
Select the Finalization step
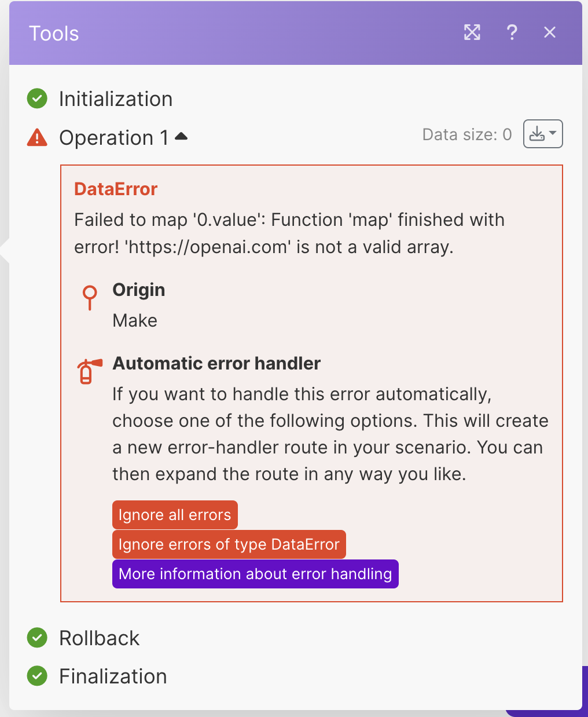click(x=113, y=676)
